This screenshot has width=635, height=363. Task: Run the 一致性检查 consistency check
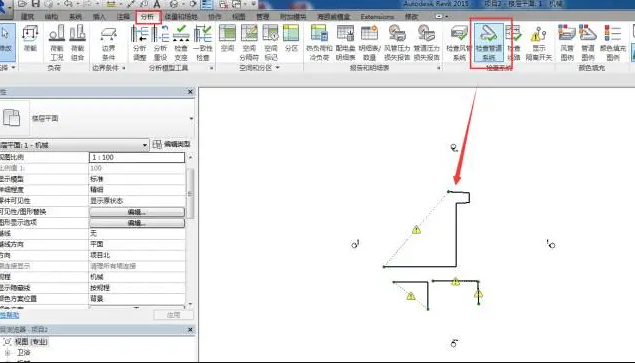point(203,43)
